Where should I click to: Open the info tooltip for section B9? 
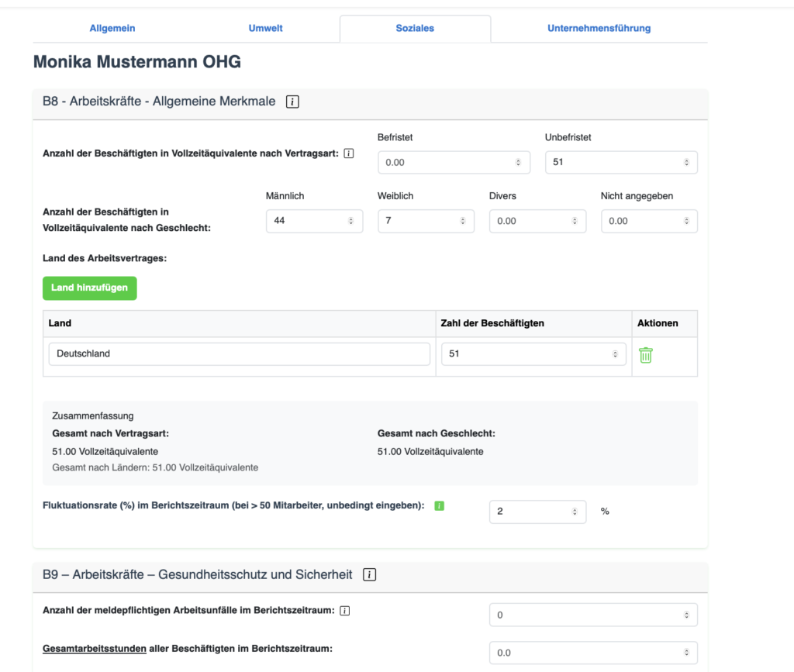(x=370, y=574)
